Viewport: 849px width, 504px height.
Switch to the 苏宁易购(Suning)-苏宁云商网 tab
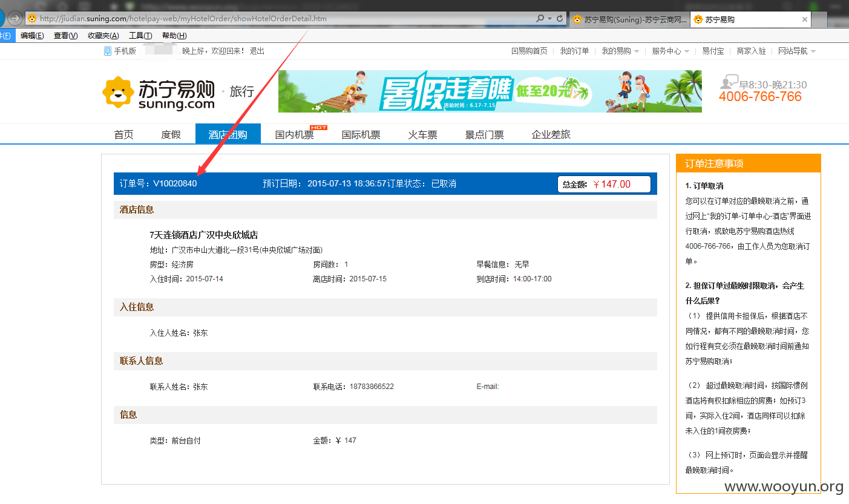coord(630,19)
